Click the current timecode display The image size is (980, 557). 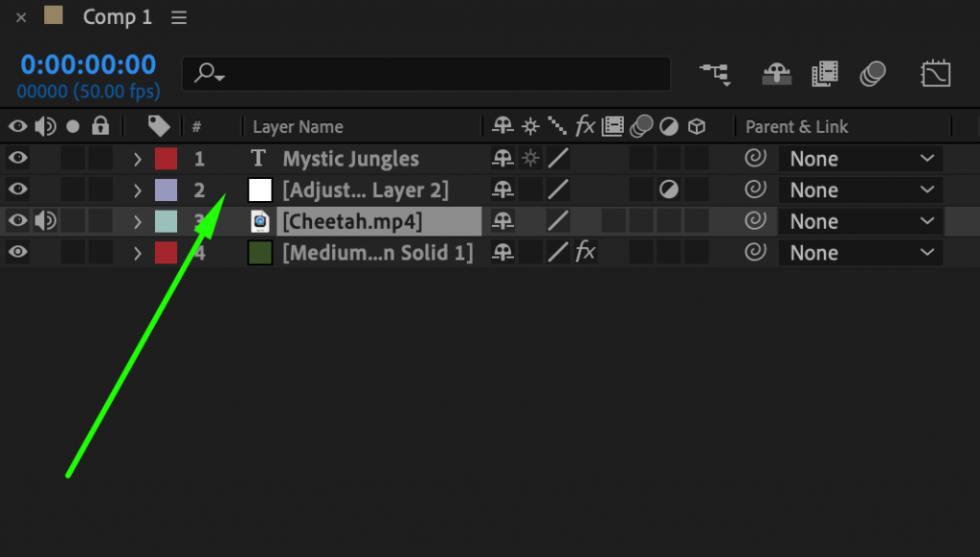click(88, 64)
